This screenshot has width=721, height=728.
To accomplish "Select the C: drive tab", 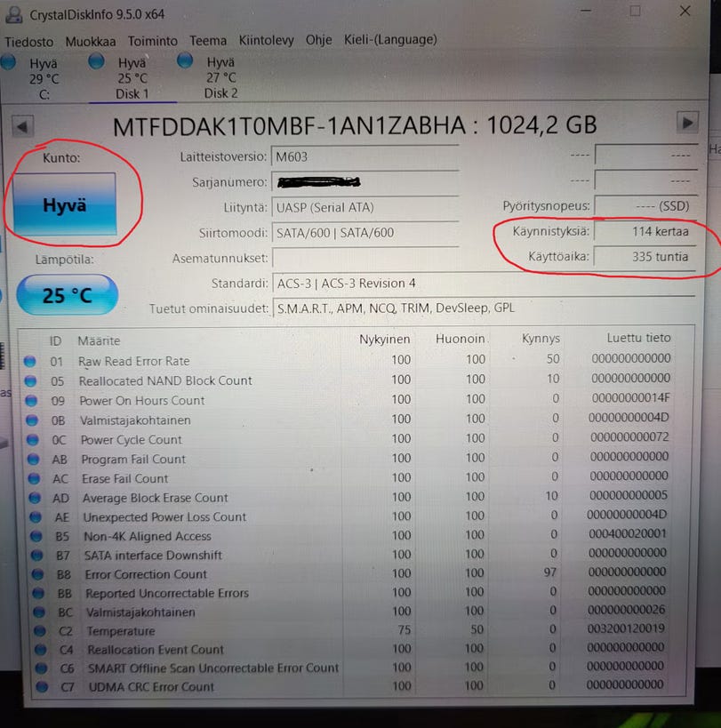I will click(x=44, y=78).
